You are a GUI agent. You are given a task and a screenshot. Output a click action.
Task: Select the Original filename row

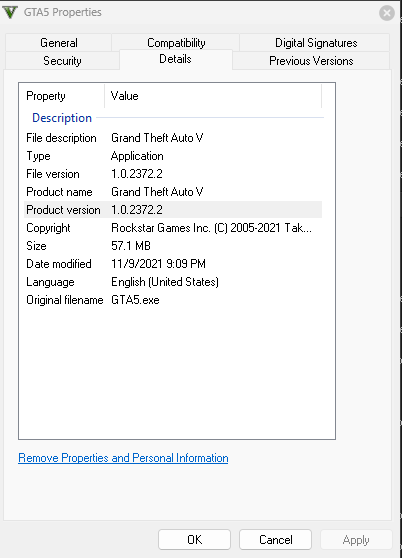click(173, 300)
